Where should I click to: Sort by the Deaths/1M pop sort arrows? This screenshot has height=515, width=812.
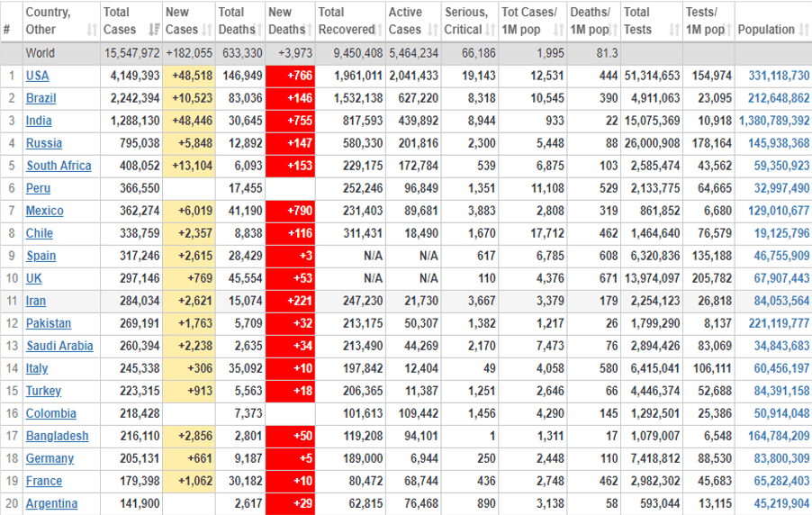coord(614,30)
